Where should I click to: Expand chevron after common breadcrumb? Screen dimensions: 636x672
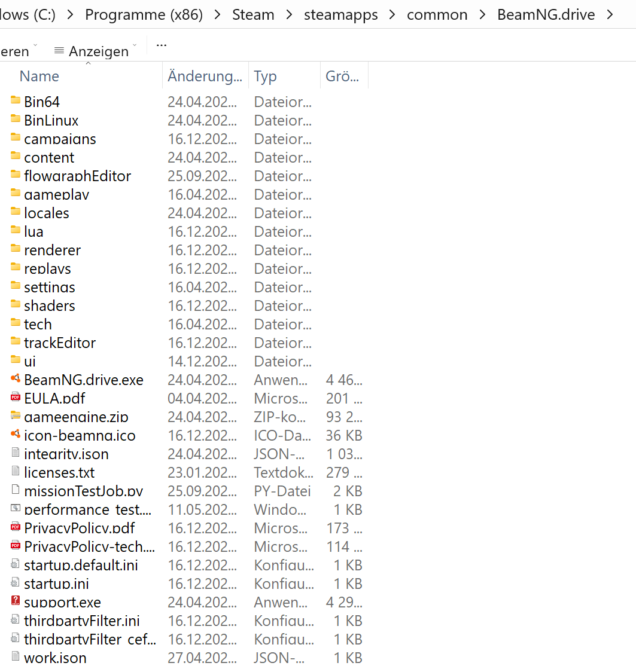click(482, 14)
